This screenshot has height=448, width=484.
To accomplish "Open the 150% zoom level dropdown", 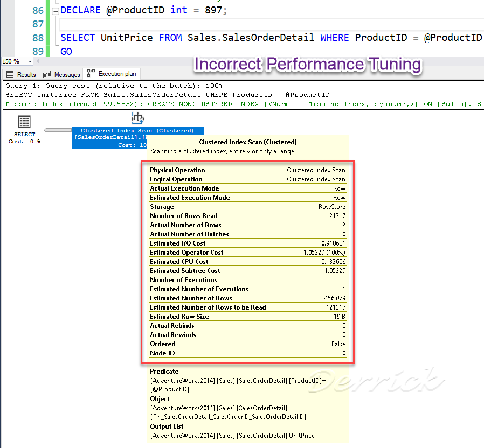I will click(x=16, y=61).
